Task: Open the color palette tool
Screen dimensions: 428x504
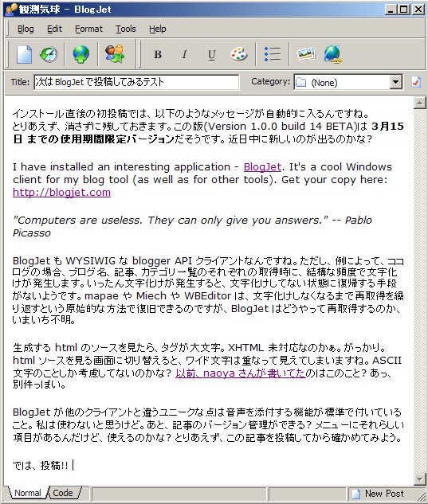Action: pos(239,54)
